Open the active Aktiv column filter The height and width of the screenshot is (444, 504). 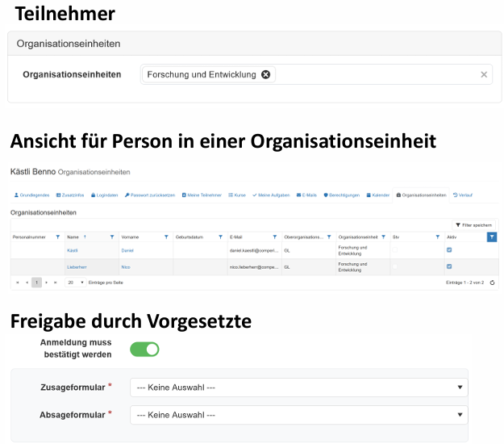(x=492, y=237)
